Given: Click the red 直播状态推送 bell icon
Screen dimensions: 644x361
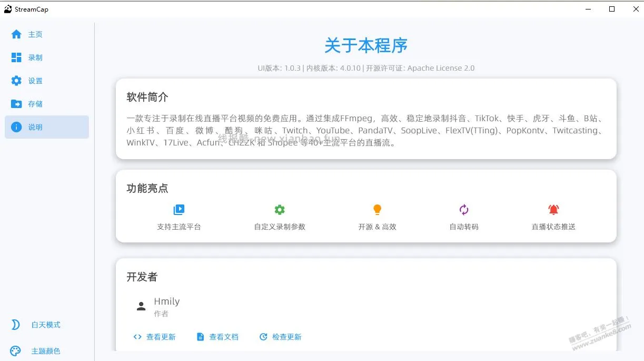Looking at the screenshot, I should (x=553, y=210).
